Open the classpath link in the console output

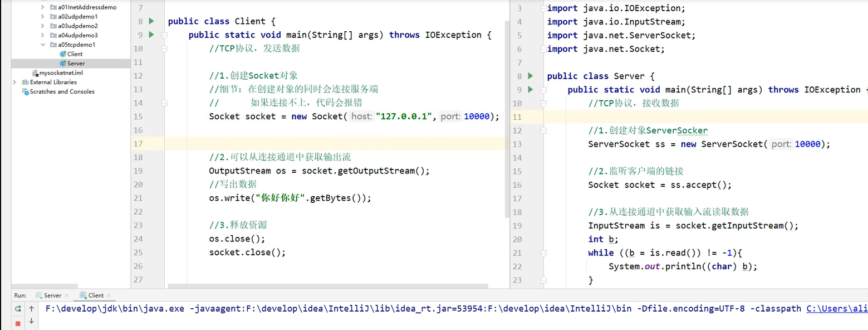(837, 308)
